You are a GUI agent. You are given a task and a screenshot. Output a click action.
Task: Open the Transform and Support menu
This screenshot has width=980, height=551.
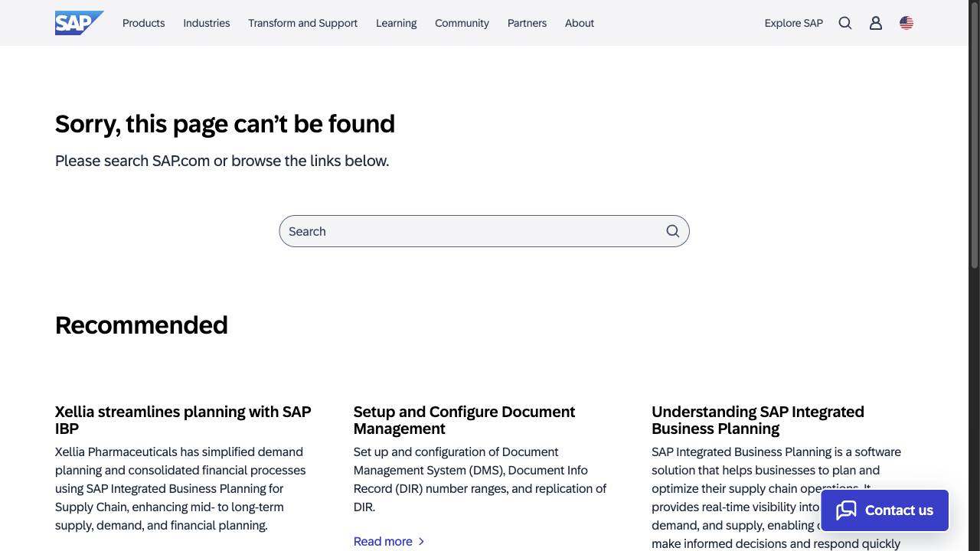coord(302,23)
